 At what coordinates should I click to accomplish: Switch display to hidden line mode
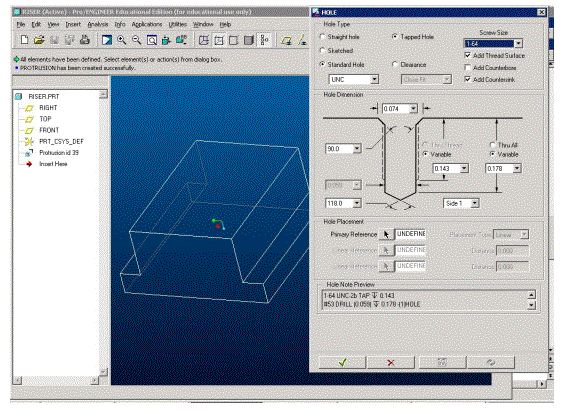click(219, 40)
